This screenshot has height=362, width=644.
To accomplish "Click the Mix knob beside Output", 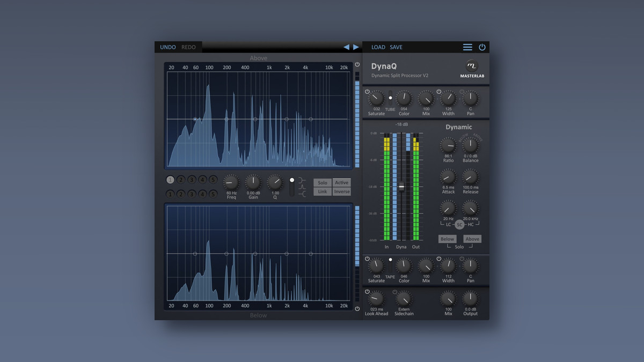I will [448, 299].
